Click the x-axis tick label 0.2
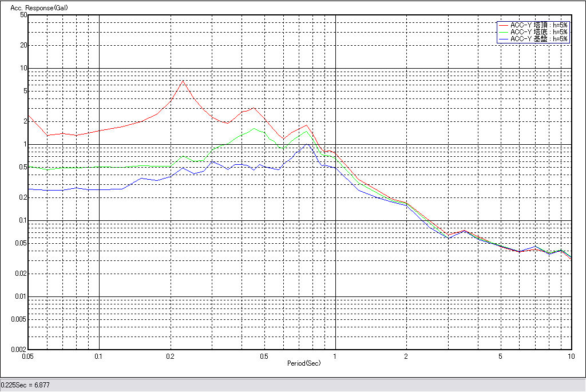The height and width of the screenshot is (392, 586). tap(170, 356)
